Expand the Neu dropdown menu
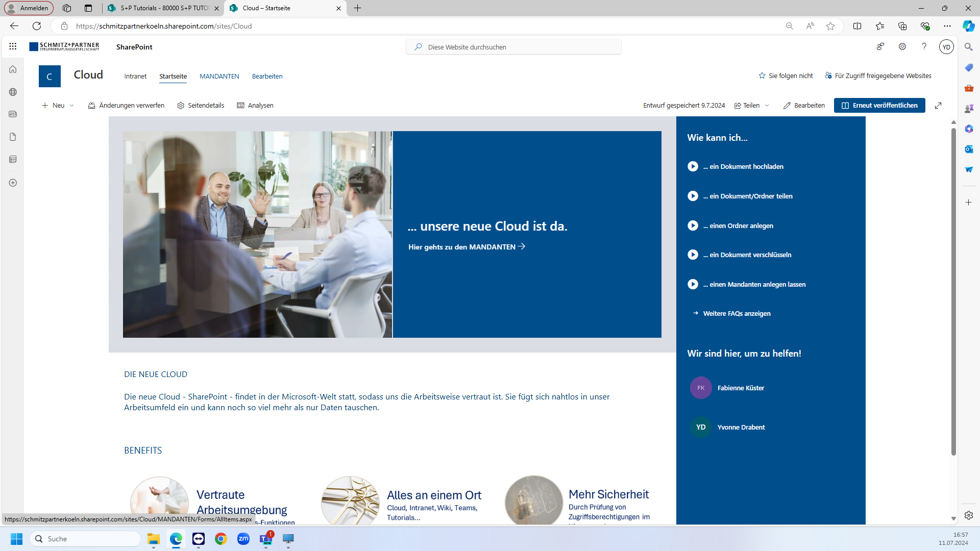980x551 pixels. (x=58, y=106)
